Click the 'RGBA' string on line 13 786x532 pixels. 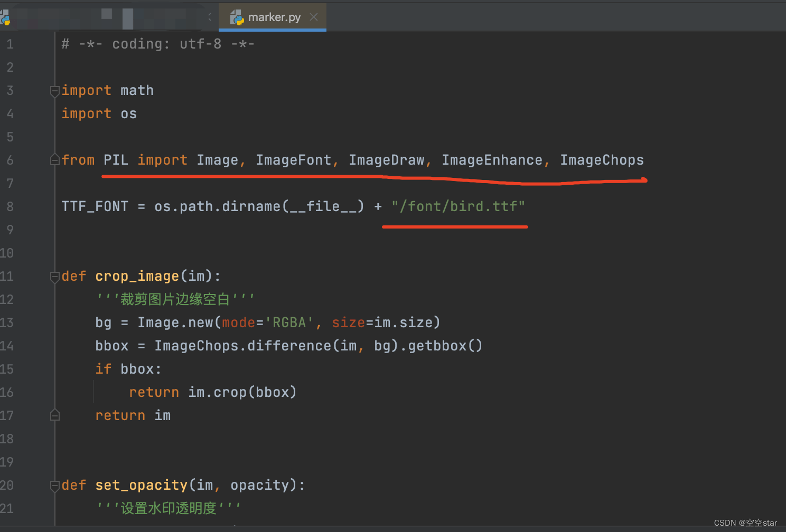pyautogui.click(x=289, y=322)
